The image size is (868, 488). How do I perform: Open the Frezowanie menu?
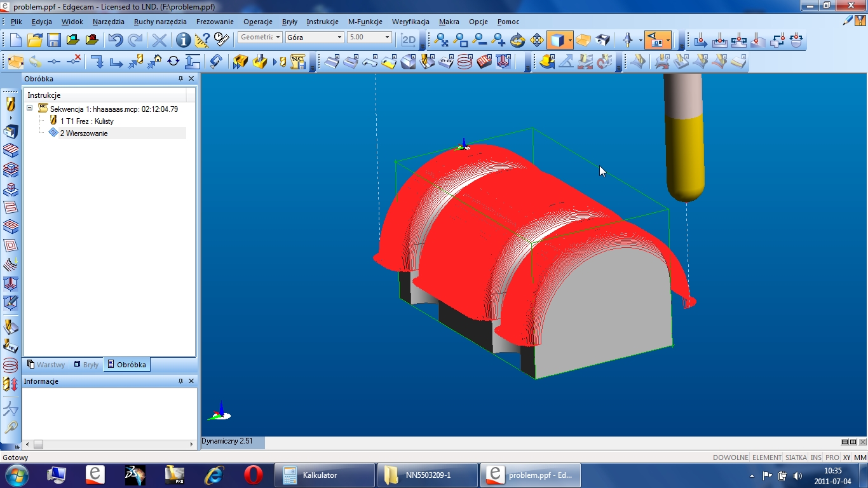(x=215, y=22)
